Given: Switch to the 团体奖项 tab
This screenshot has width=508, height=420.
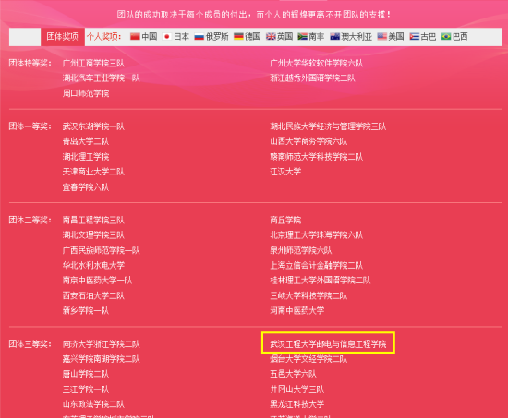Looking at the screenshot, I should click(63, 37).
